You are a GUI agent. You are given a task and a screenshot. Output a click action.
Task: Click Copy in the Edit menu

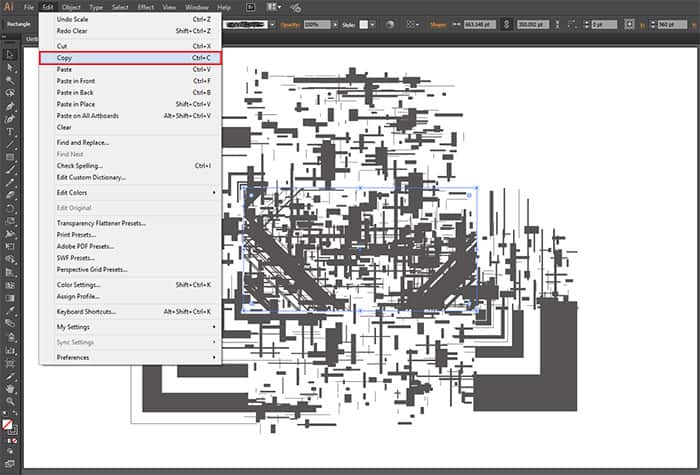[64, 59]
